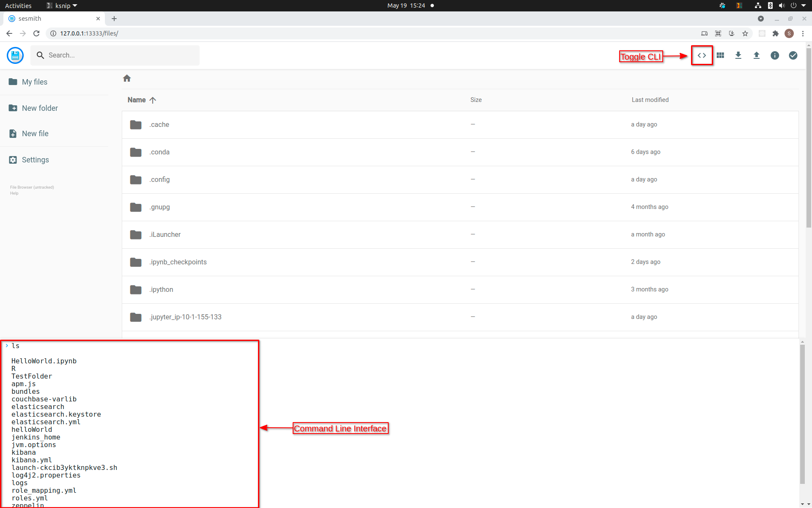812x508 pixels.
Task: Click the .ipython folder icon
Action: (x=136, y=290)
